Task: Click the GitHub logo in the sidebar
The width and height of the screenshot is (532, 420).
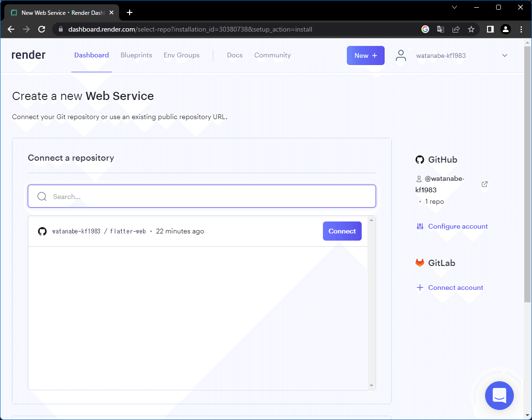Action: 420,159
